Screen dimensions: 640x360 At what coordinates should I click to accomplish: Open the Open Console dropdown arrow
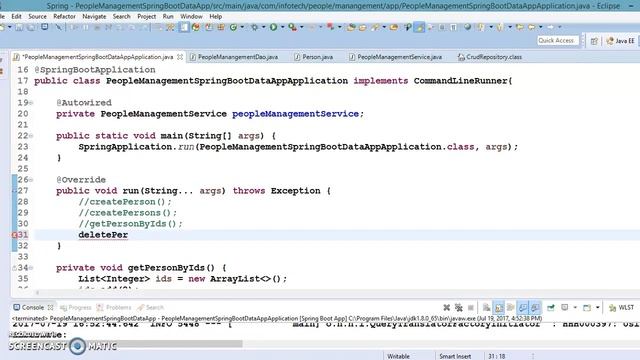click(x=598, y=307)
